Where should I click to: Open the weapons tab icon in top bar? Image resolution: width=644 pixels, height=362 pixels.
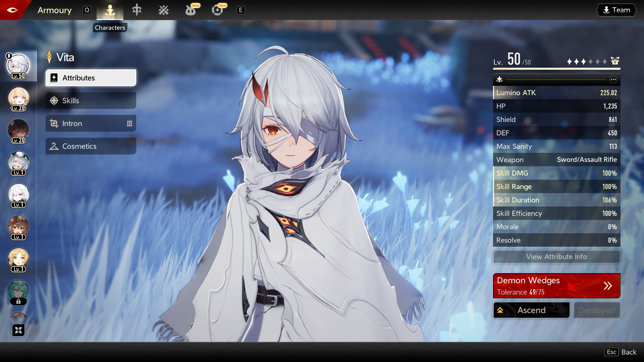[x=137, y=10]
